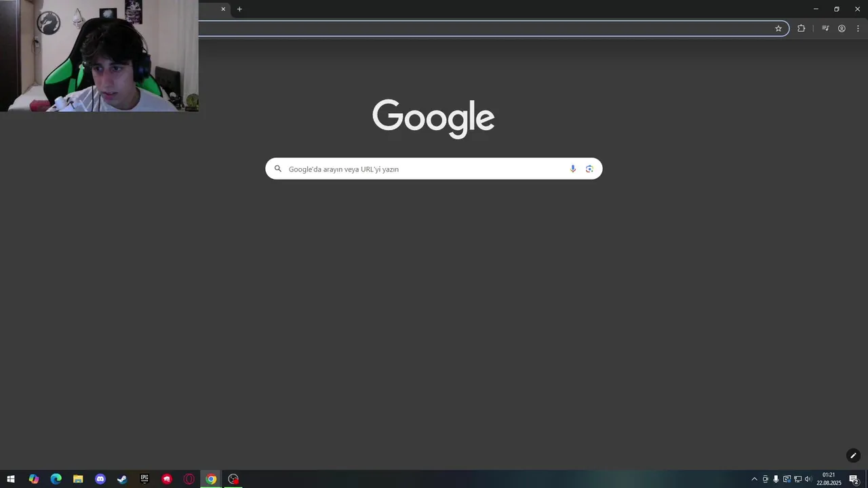Open the Windows Start menu

(x=11, y=479)
